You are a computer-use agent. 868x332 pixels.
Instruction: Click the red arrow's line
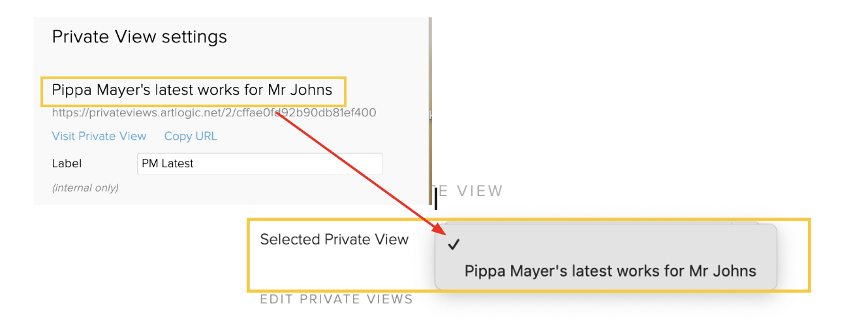359,172
